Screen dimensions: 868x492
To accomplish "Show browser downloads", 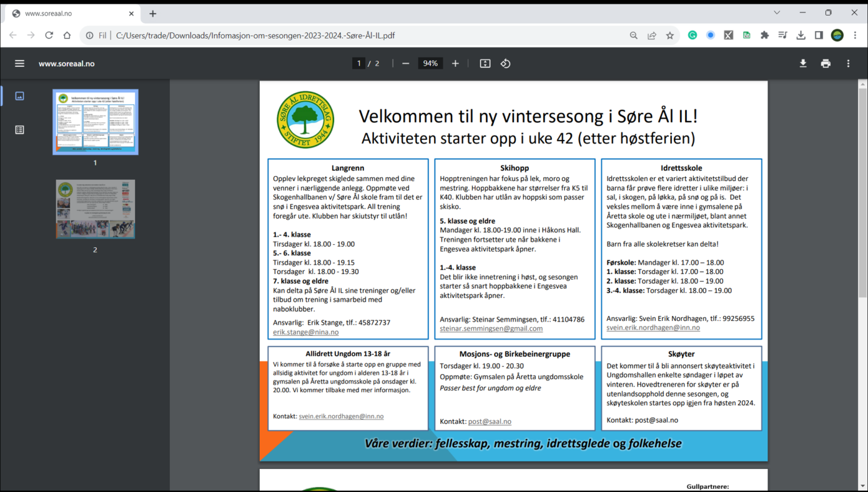I will click(801, 35).
